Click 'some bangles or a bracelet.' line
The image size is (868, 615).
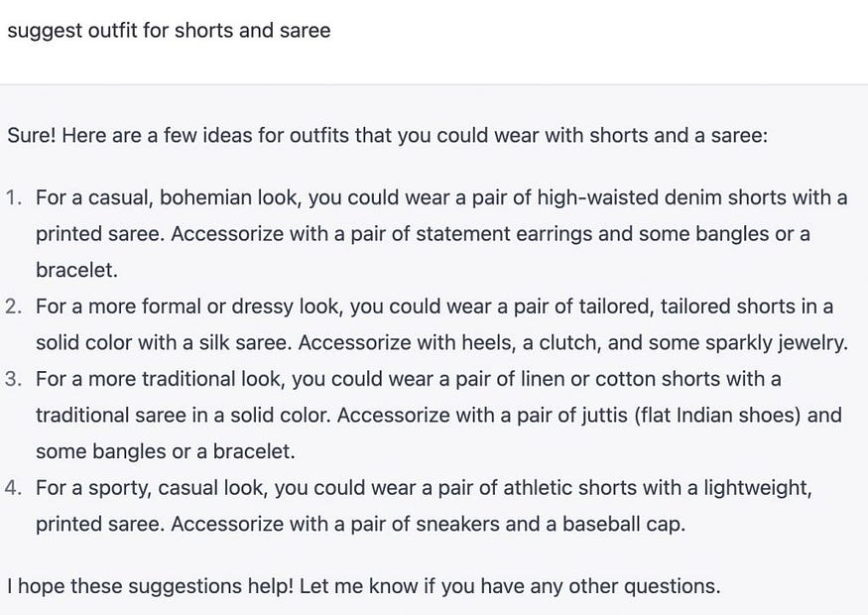click(166, 451)
